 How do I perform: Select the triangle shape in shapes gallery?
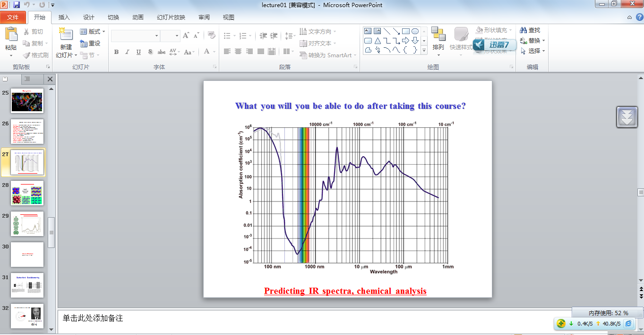click(x=378, y=41)
